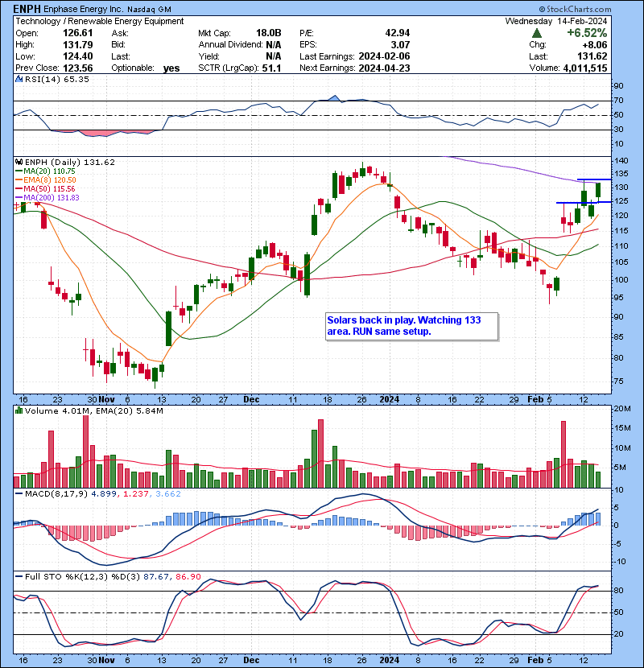Click the candlestick icon beside ENPH (Daily)
The height and width of the screenshot is (668, 644).
point(19,162)
